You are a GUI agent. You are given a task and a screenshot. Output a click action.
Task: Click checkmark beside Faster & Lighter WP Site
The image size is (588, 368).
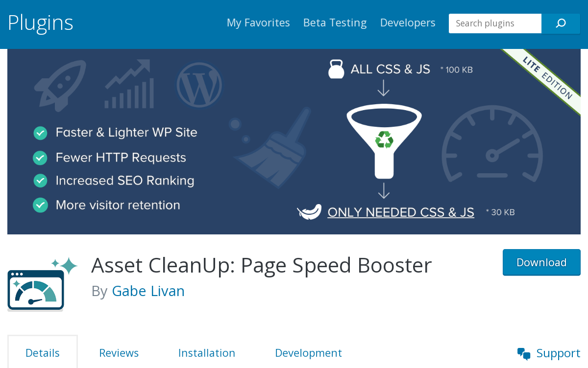[40, 133]
